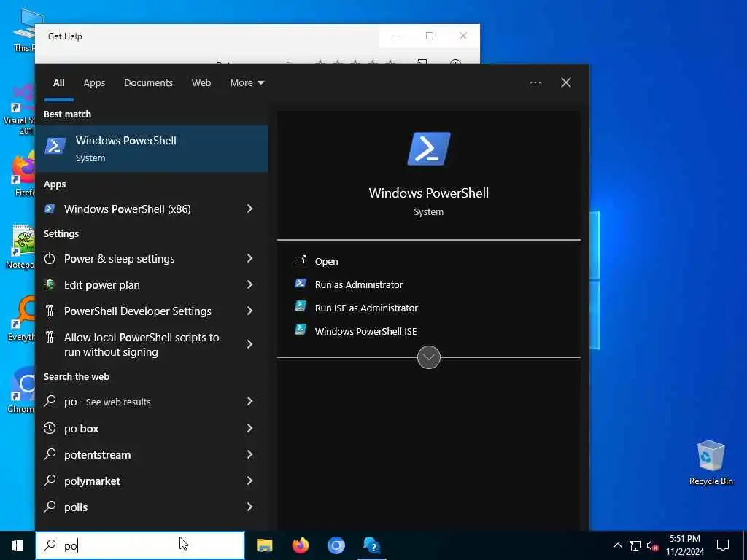This screenshot has width=747, height=560.
Task: Close the search panel with X
Action: tap(566, 83)
